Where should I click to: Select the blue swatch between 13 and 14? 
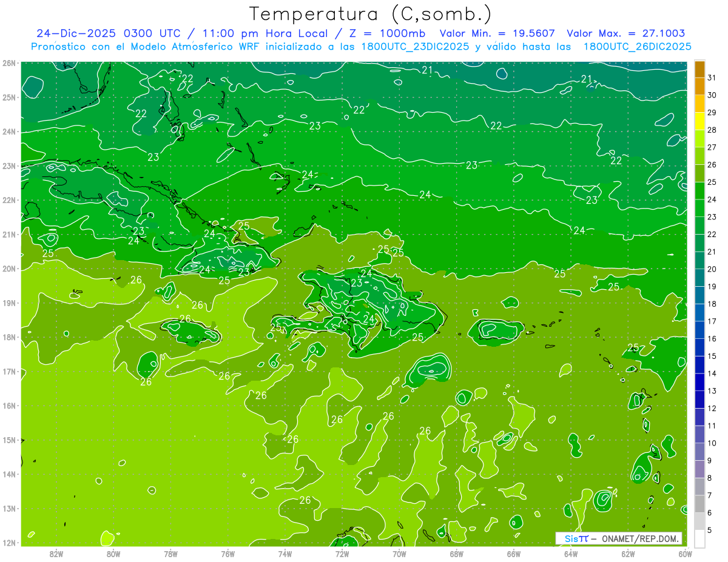pos(699,382)
